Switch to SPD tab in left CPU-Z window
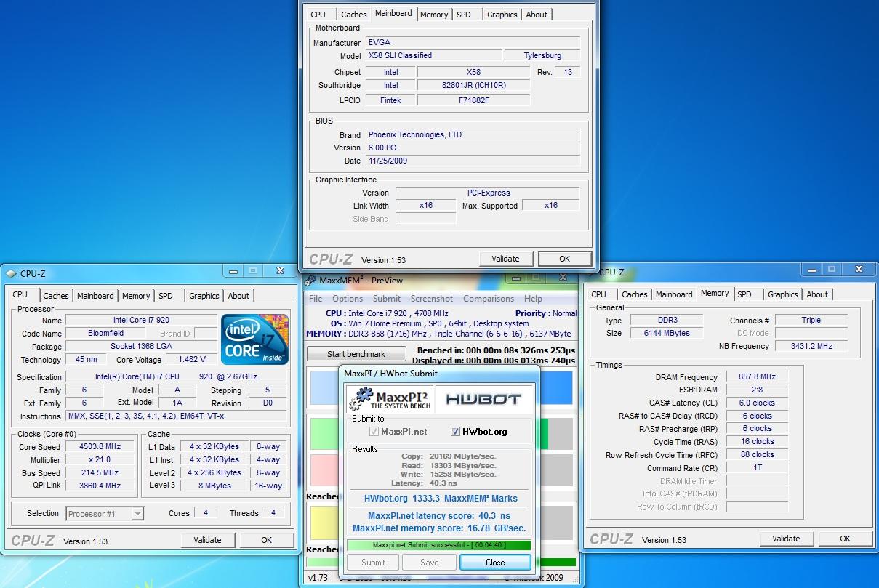The image size is (879, 588). (166, 296)
